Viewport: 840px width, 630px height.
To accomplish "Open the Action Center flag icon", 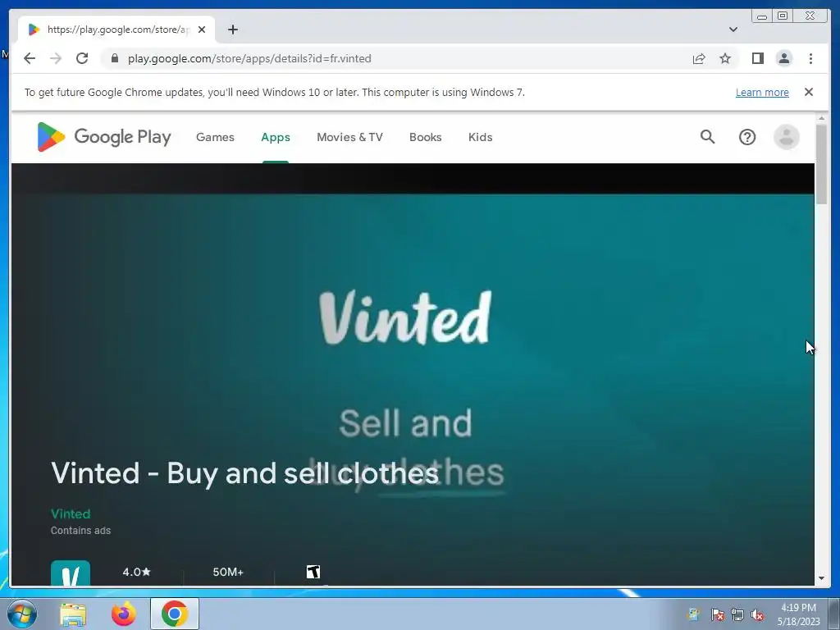I will [717, 615].
